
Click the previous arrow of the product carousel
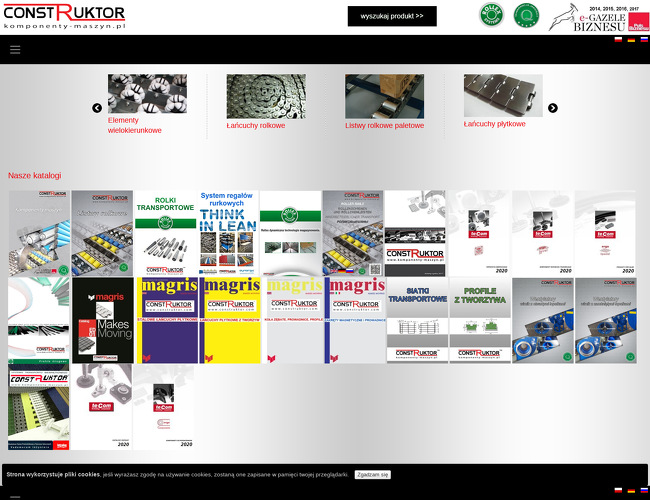tap(97, 108)
